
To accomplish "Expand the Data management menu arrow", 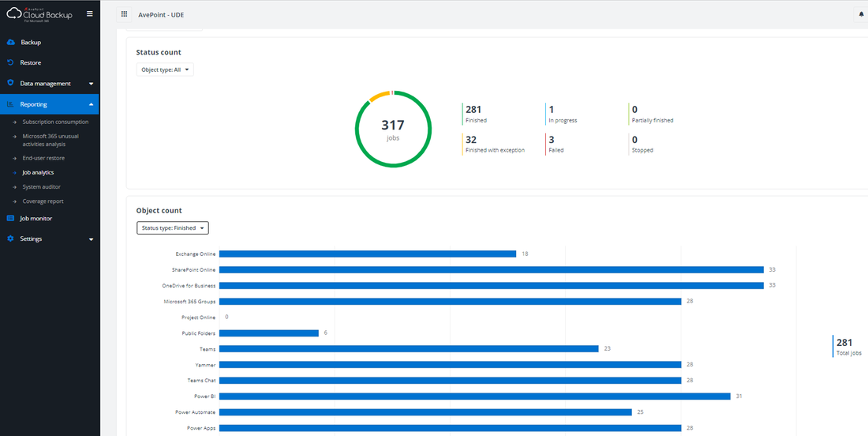I will 91,84.
